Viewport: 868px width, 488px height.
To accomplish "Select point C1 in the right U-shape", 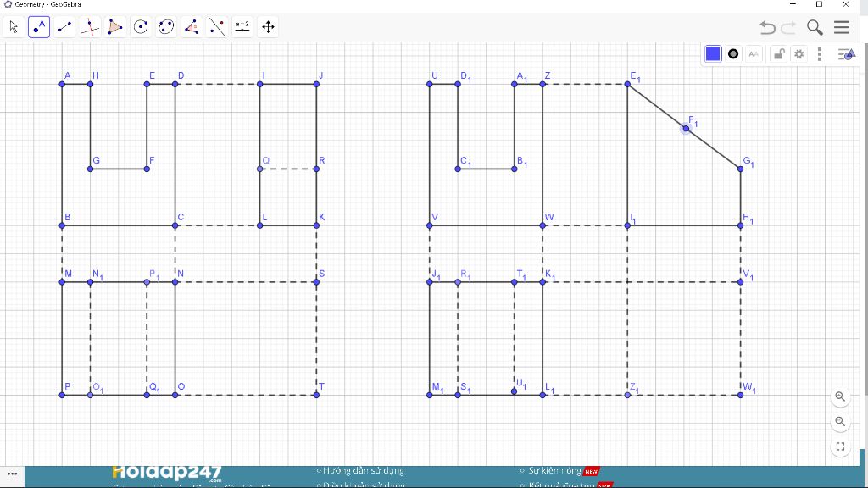I will pyautogui.click(x=458, y=169).
